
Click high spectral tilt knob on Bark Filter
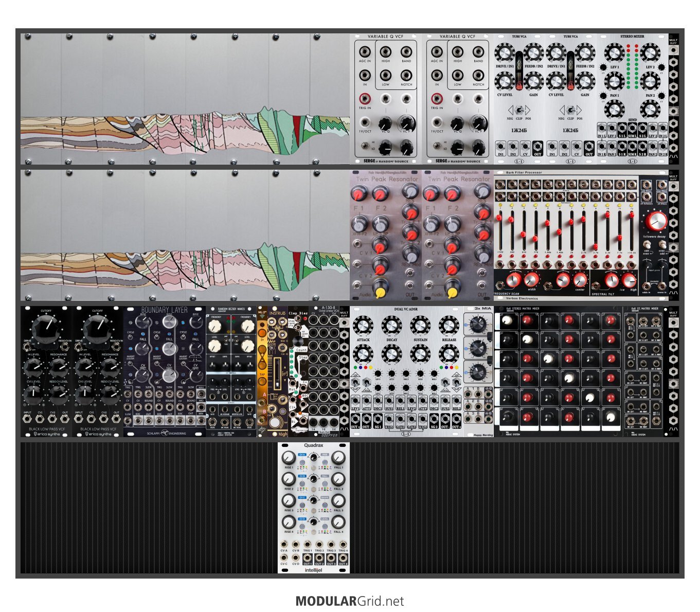click(x=629, y=280)
